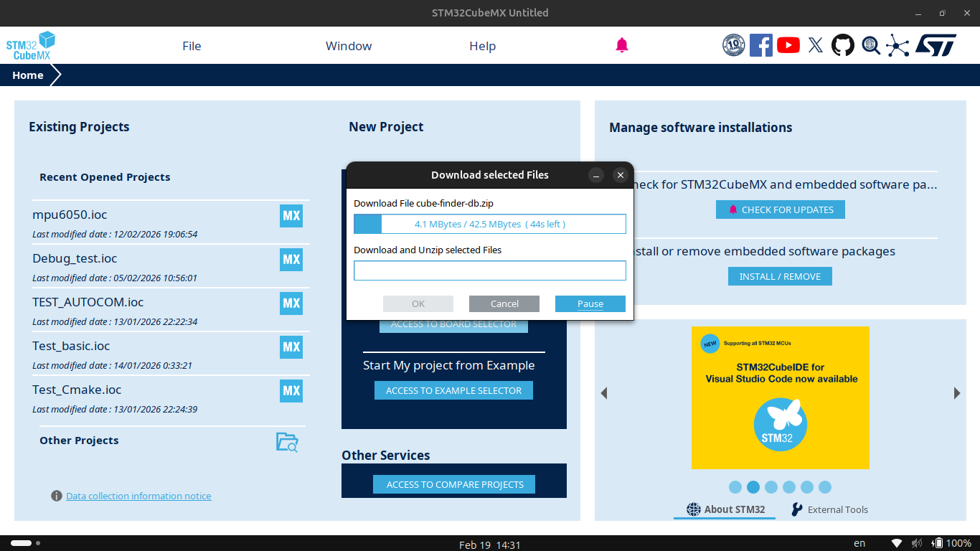The image size is (980, 551).
Task: Open the Window menu
Action: click(349, 46)
